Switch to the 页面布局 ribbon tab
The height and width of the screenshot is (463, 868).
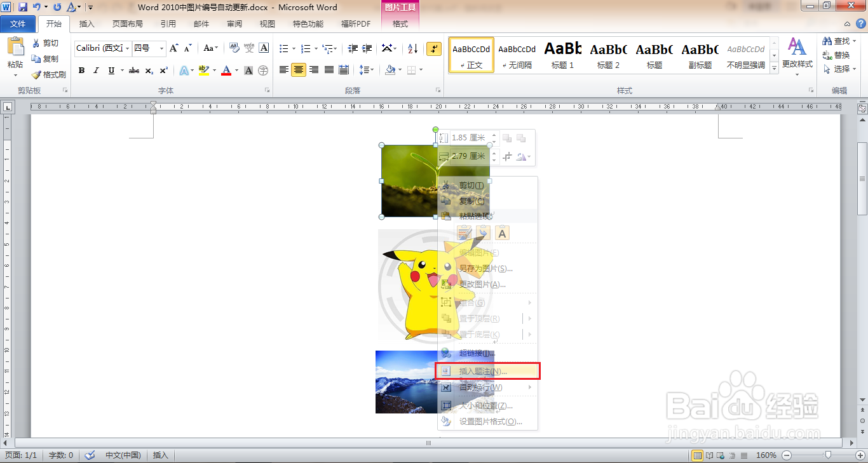click(127, 24)
